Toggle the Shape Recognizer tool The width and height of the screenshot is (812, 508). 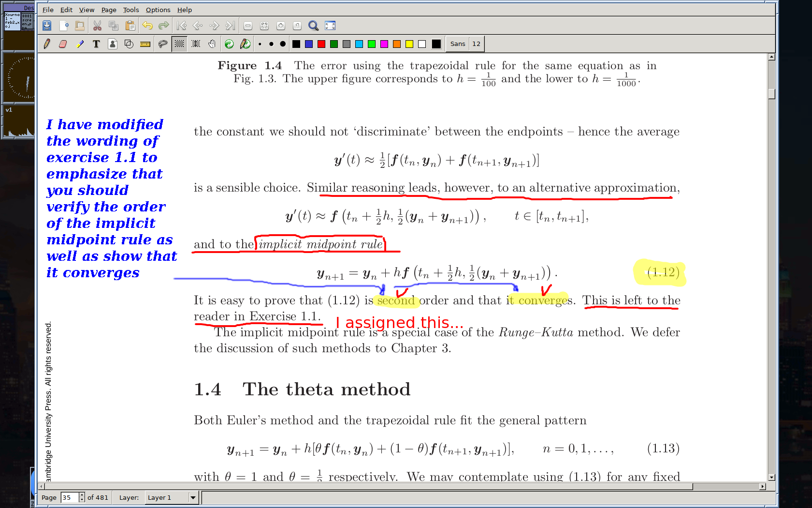coord(129,44)
